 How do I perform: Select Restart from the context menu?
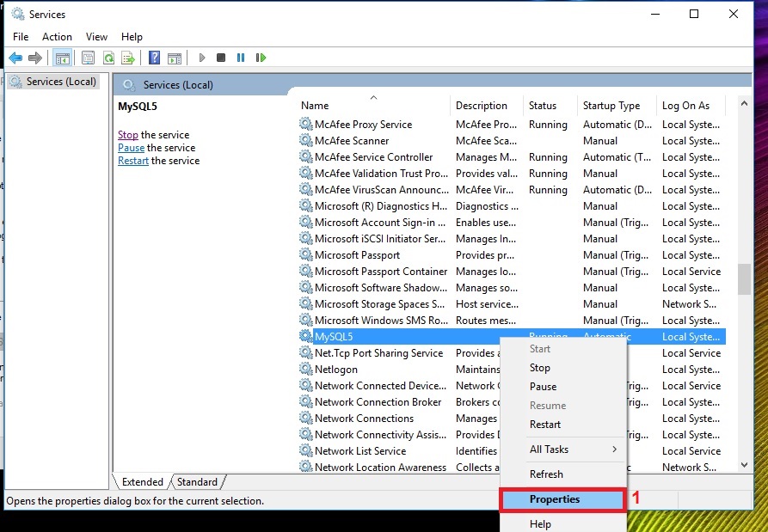(x=545, y=425)
